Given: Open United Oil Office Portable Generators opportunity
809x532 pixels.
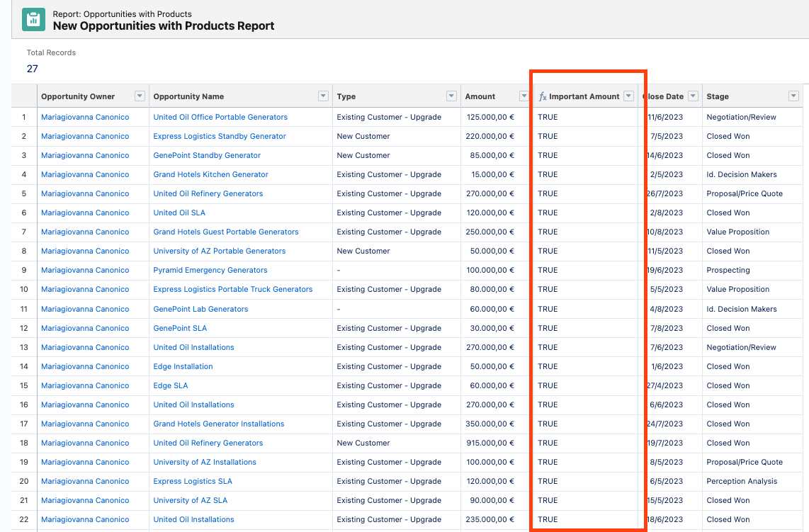Looking at the screenshot, I should click(x=220, y=117).
